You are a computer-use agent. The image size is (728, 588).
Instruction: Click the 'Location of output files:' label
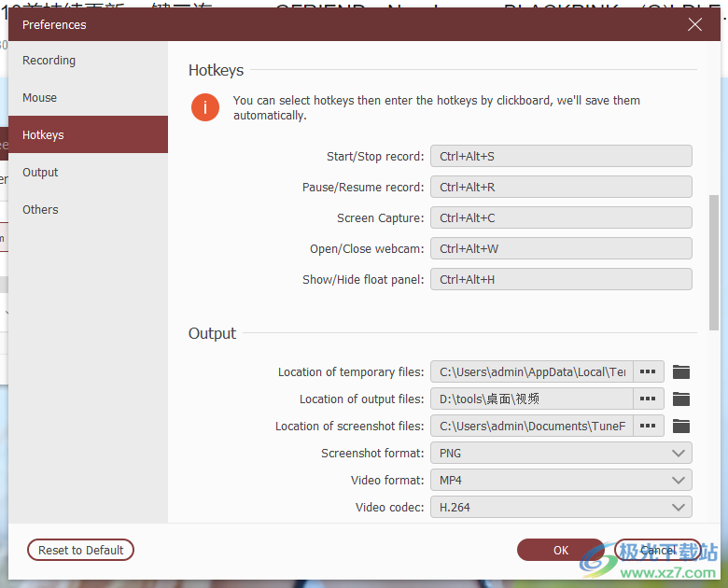click(362, 399)
